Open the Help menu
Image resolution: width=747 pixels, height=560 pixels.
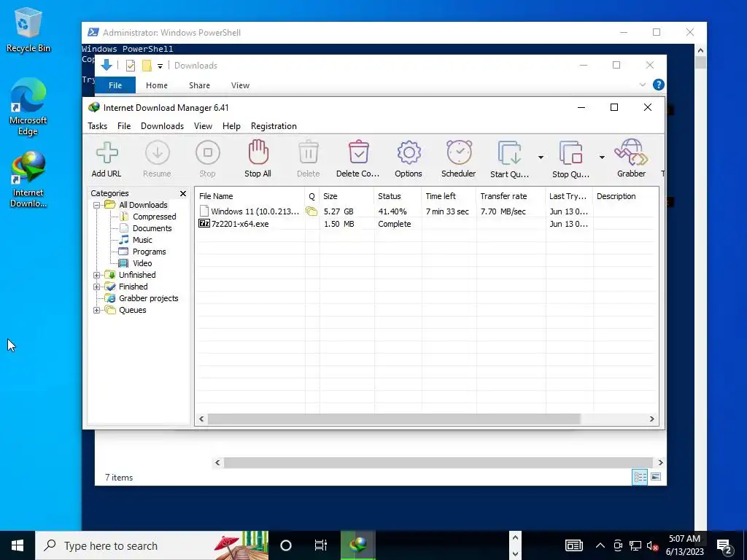tap(231, 126)
